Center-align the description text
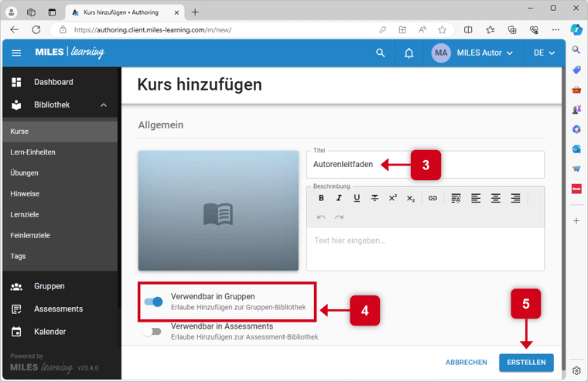 [495, 198]
